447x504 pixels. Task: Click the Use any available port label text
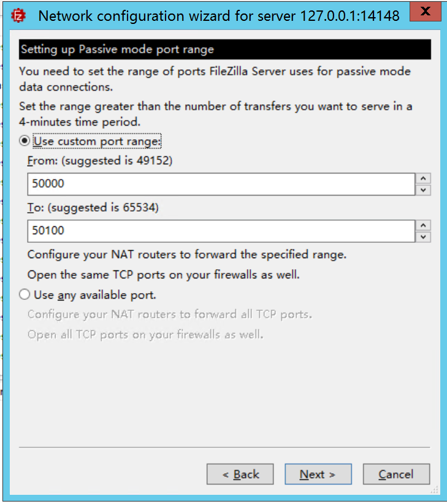tap(95, 295)
